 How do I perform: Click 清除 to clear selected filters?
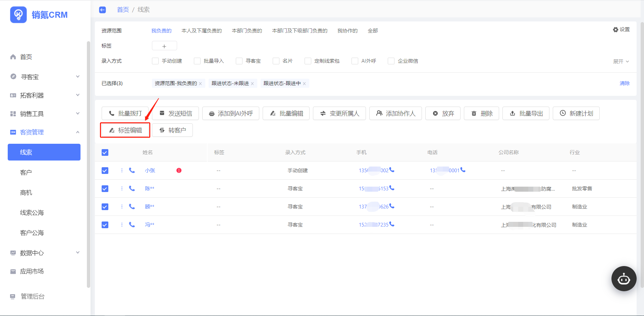(625, 83)
